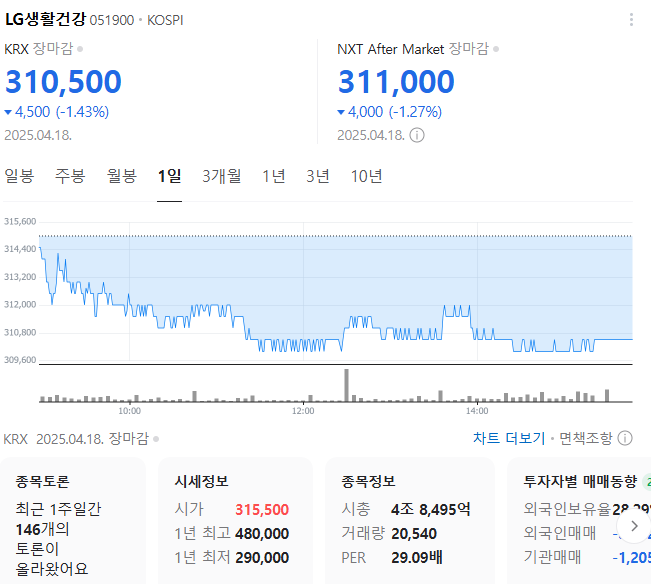Click the 10:00 time axis label
This screenshot has height=584, width=651.
(x=130, y=411)
